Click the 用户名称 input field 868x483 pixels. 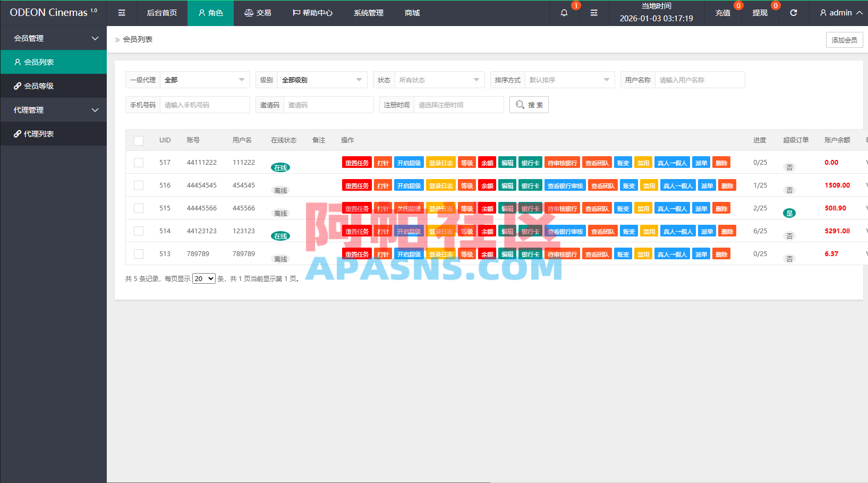700,80
